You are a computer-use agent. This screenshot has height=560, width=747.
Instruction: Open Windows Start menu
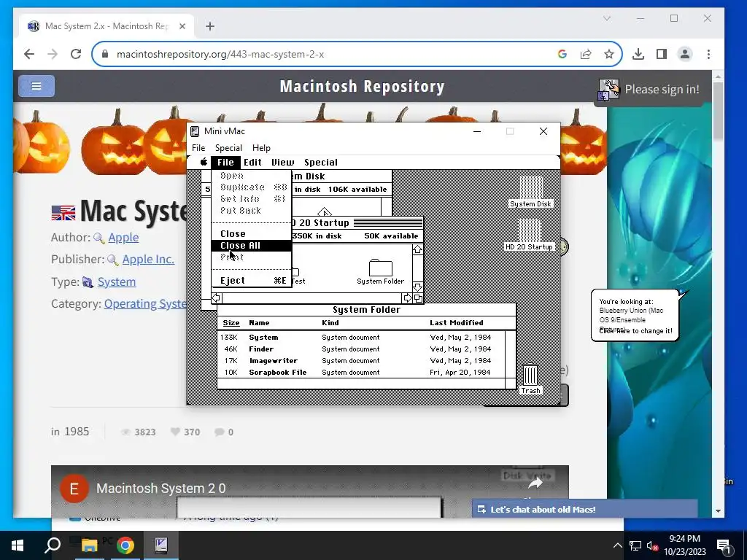18,545
